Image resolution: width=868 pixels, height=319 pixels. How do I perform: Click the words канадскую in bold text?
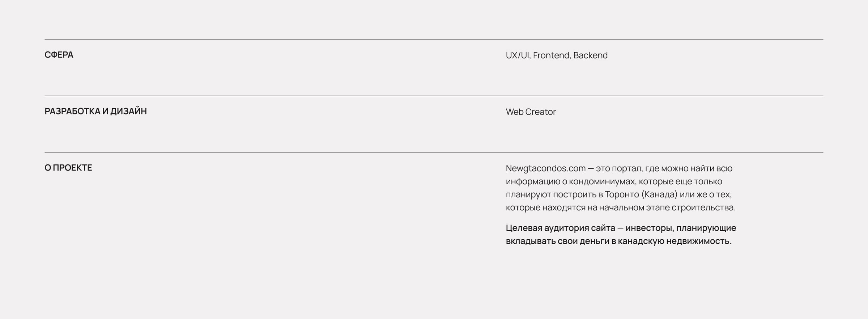[641, 241]
